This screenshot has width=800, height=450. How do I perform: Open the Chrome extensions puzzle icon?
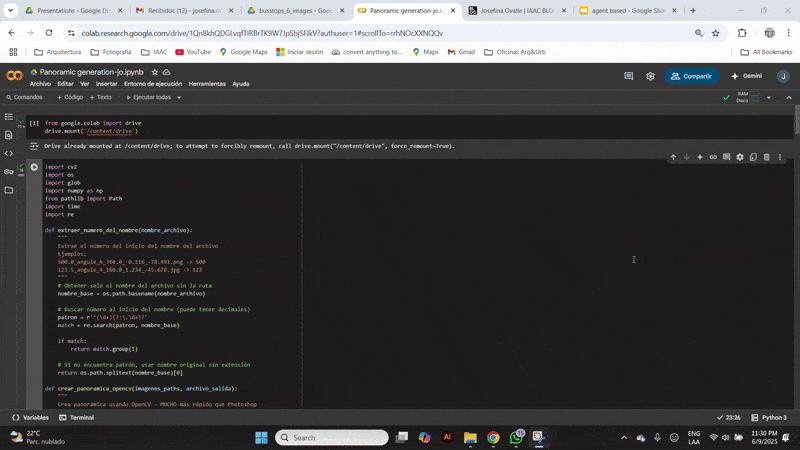742,33
